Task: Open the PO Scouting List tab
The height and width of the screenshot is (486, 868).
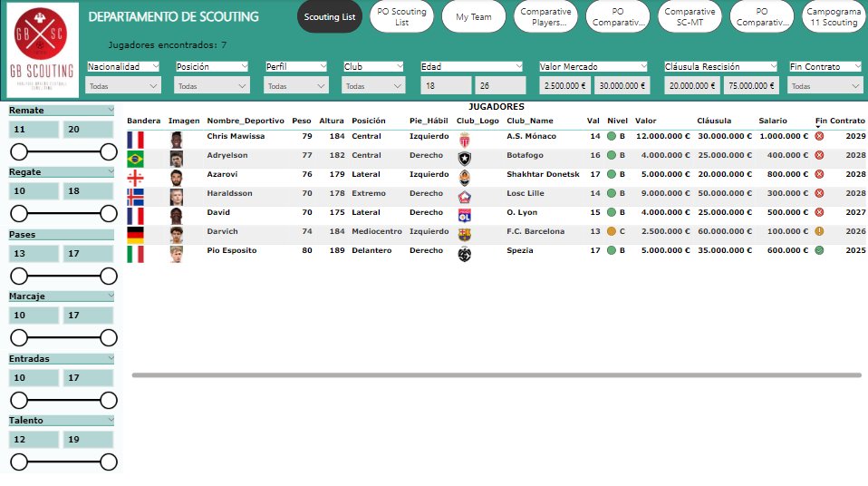Action: (x=402, y=16)
